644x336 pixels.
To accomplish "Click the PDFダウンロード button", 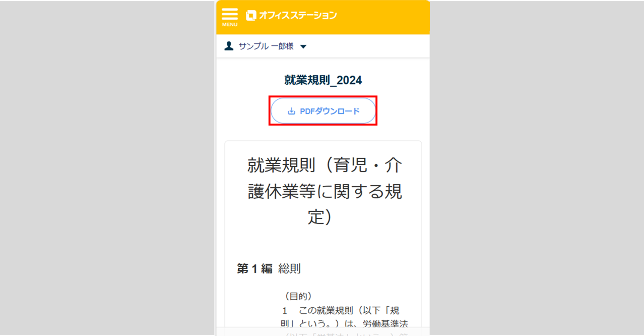I will click(323, 111).
